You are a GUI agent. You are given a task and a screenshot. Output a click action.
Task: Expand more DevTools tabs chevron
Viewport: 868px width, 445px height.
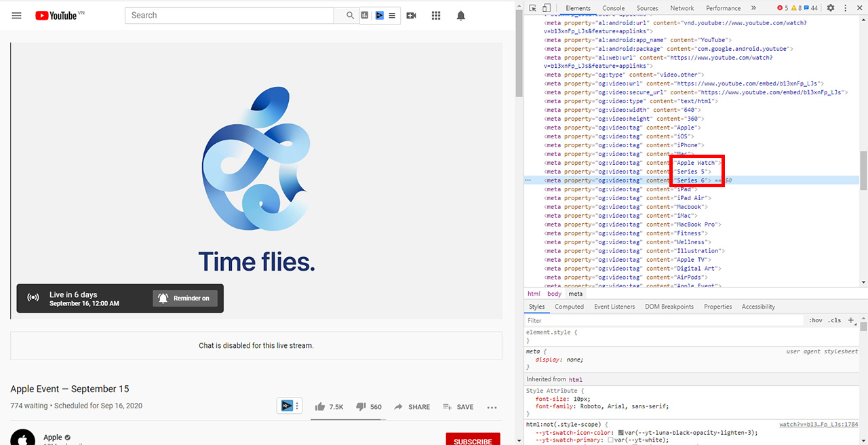(x=753, y=8)
